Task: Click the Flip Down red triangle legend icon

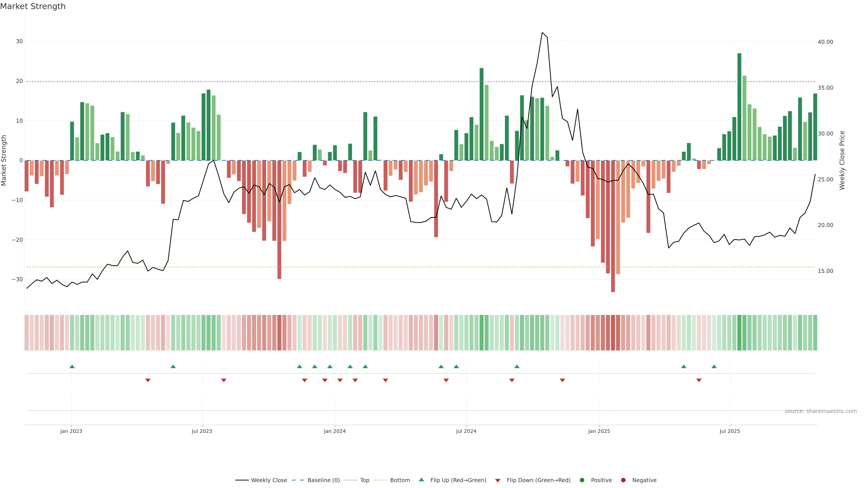Action: click(x=498, y=480)
